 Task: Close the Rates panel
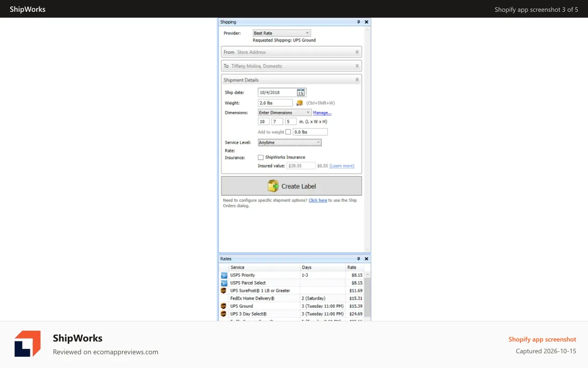367,259
